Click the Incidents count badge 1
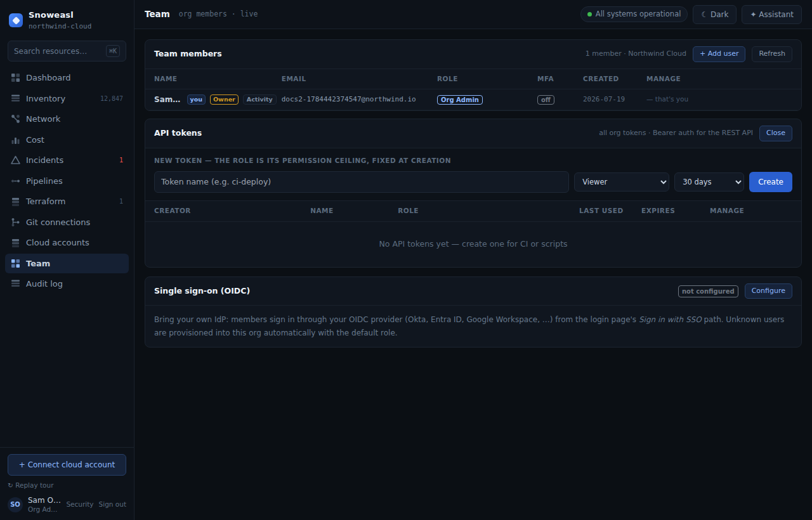The height and width of the screenshot is (520, 812). pos(121,160)
